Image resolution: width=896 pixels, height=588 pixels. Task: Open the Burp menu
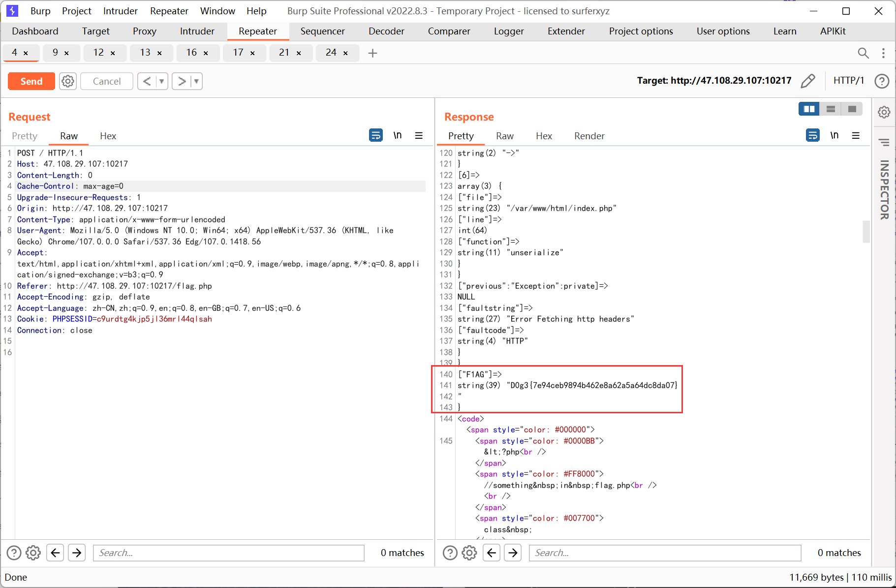40,11
